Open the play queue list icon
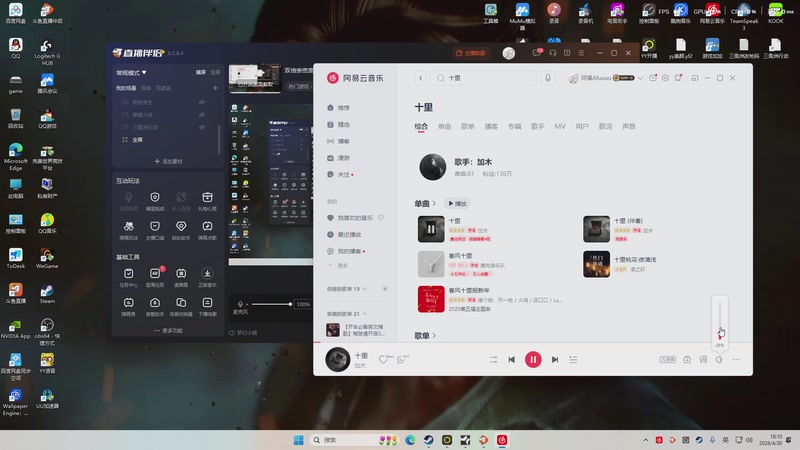 [x=573, y=360]
